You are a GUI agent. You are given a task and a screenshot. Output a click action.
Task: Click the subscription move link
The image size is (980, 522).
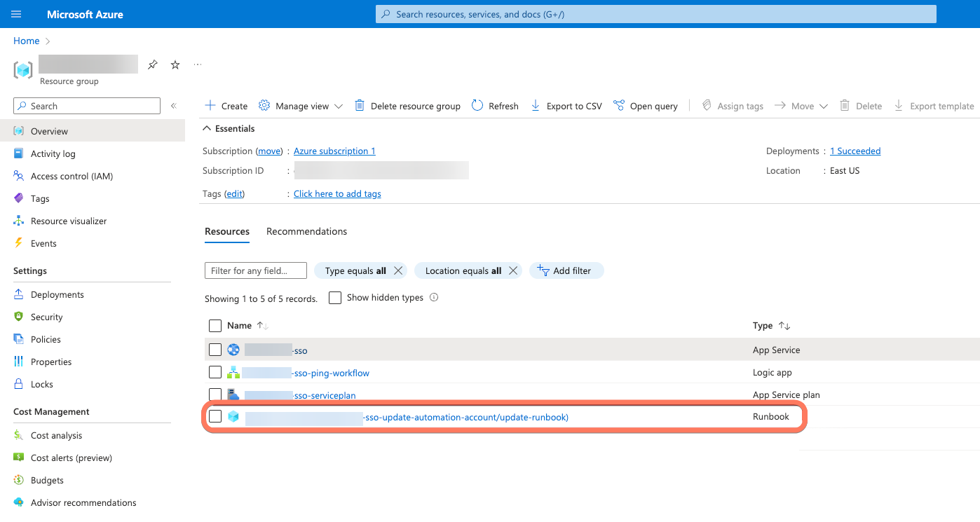(268, 151)
